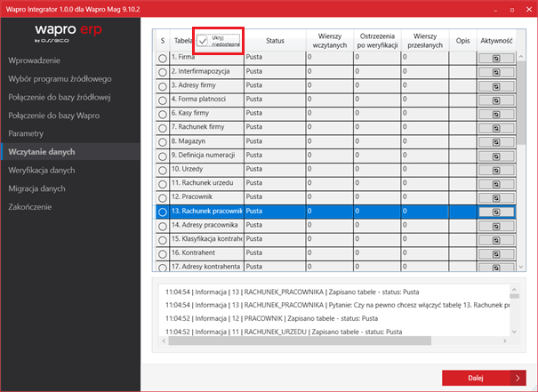The height and width of the screenshot is (392, 538).
Task: Sort by the Status column header
Action: click(275, 41)
